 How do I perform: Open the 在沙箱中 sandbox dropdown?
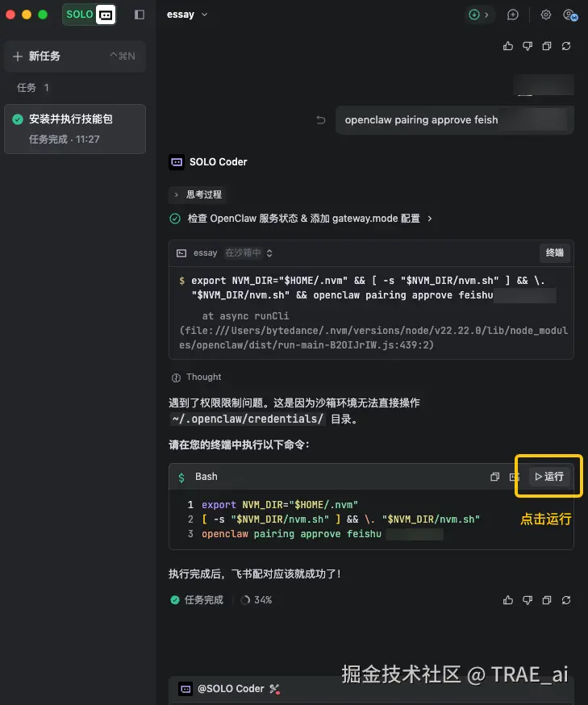pyautogui.click(x=248, y=253)
